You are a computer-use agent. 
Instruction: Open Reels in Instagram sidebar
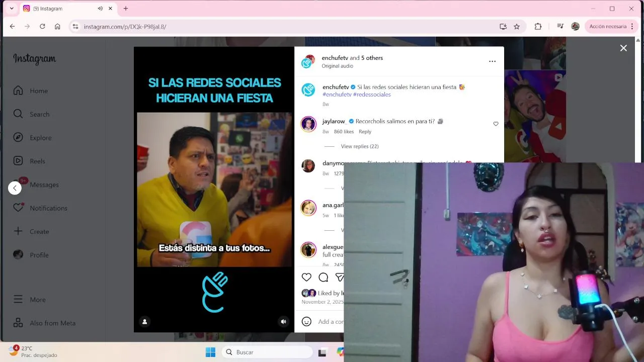pos(29,161)
